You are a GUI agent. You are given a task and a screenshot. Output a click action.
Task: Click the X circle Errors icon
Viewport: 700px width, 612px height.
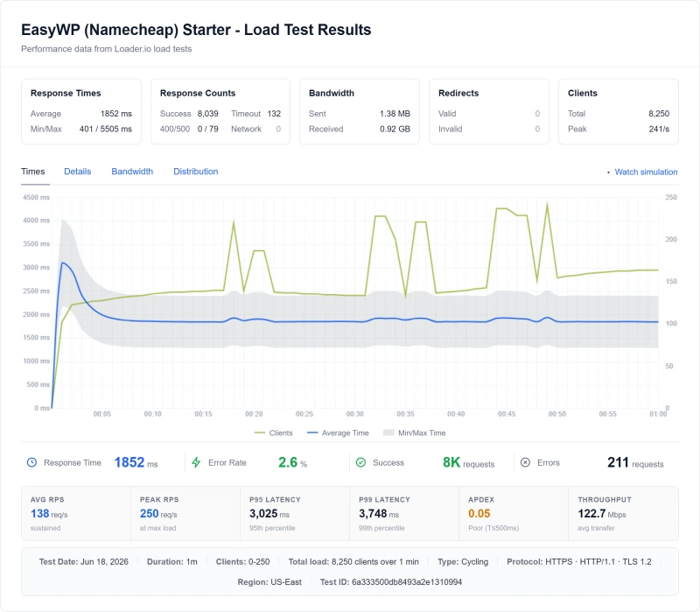point(526,462)
